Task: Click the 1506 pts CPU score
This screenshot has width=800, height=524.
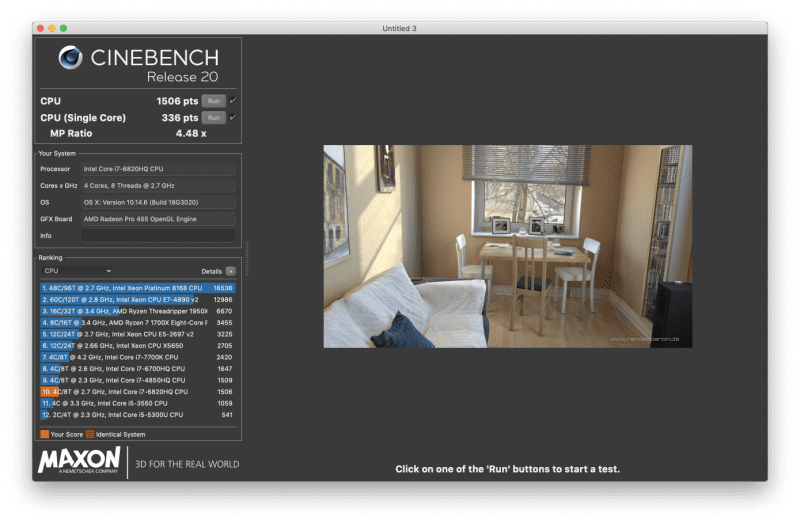Action: click(177, 101)
